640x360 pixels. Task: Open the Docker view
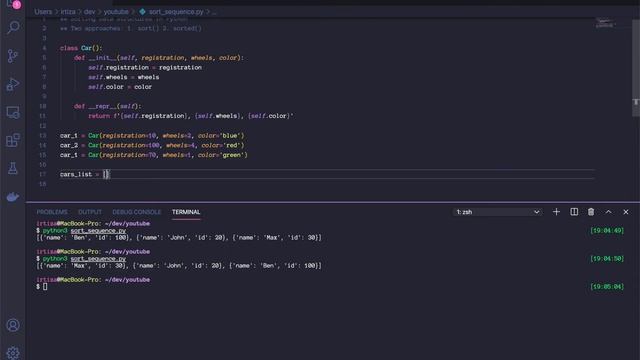coord(13,197)
